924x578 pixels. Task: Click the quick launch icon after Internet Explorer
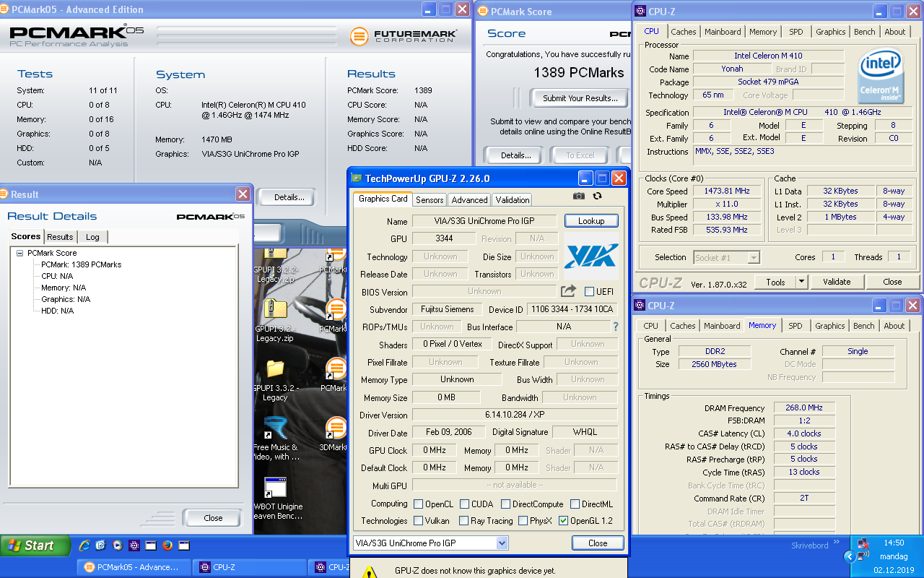coord(100,545)
